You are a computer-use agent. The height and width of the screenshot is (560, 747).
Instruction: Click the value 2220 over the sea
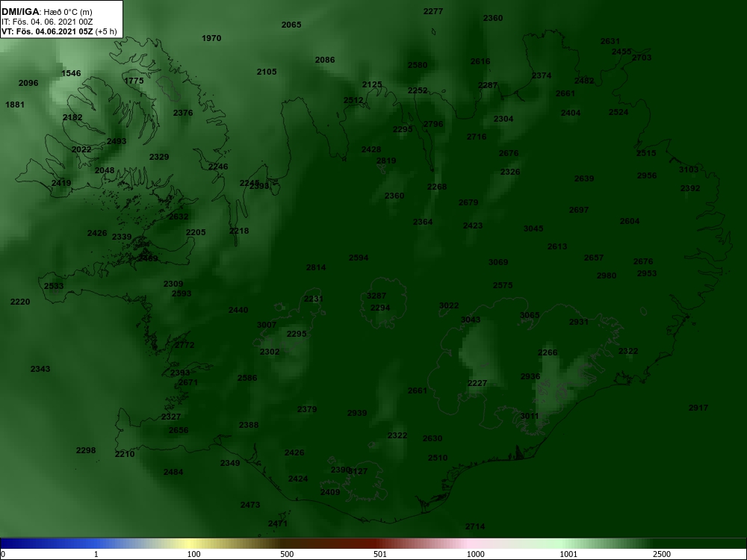click(20, 302)
